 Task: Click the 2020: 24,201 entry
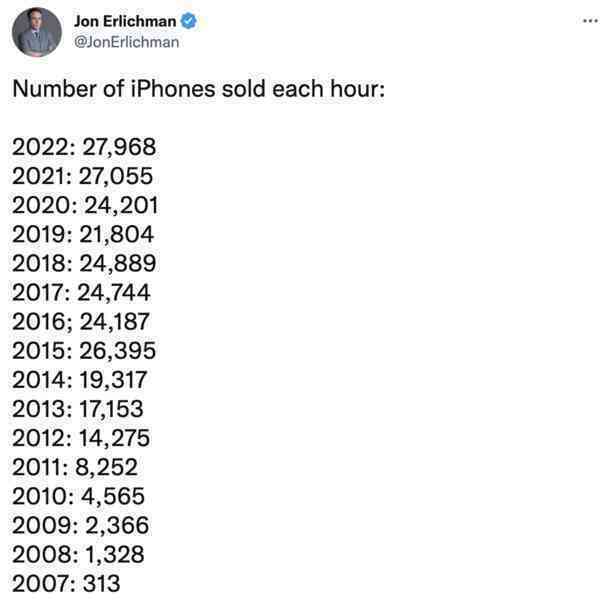[85, 205]
